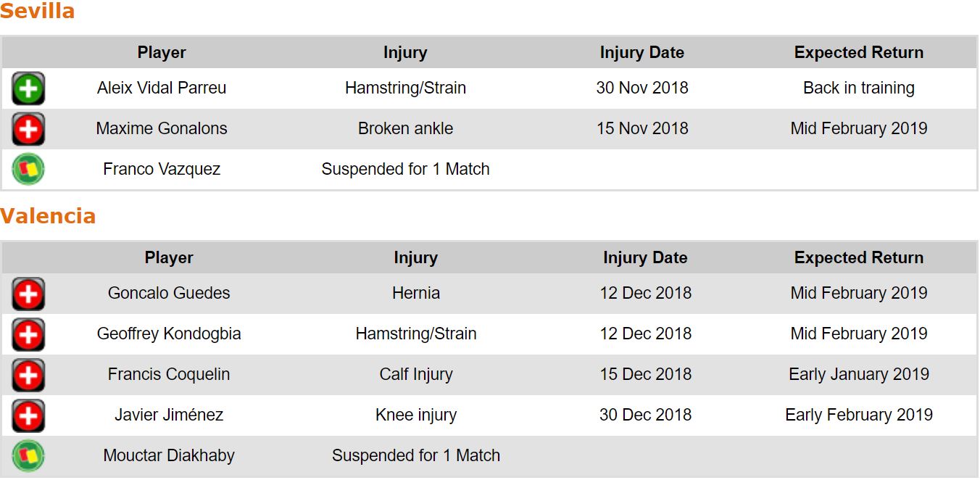
Task: Click Javier Jiménez's Knee injury cell
Action: pos(415,415)
